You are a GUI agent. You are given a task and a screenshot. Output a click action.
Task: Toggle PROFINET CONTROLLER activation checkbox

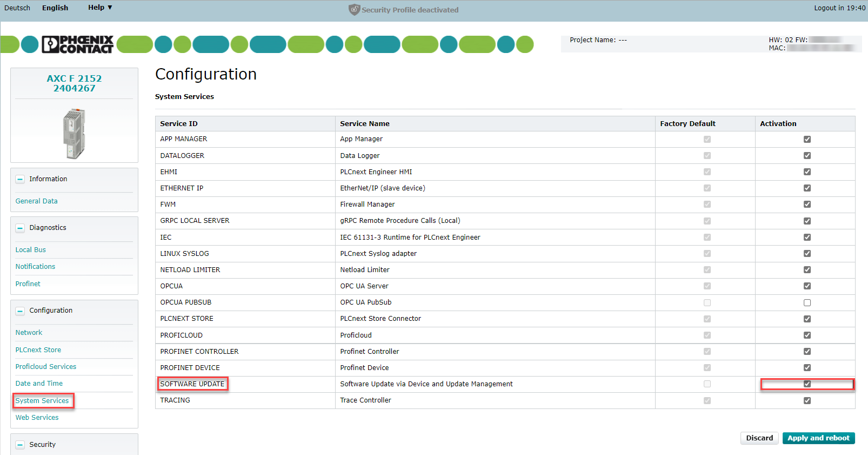pyautogui.click(x=807, y=351)
